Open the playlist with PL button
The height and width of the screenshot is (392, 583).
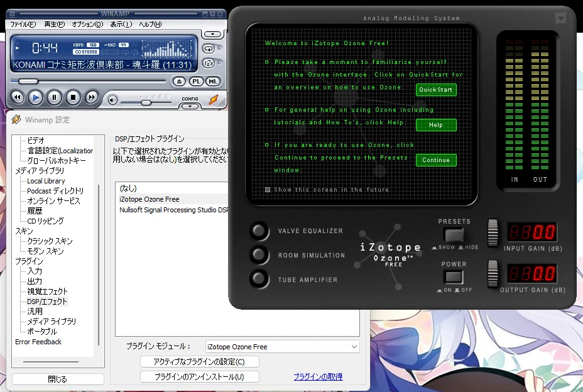pos(196,82)
